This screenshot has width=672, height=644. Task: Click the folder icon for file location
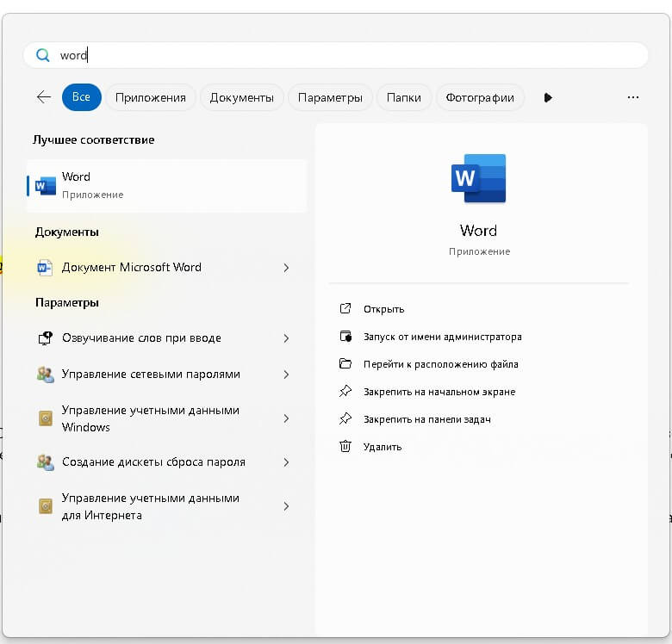tap(345, 364)
